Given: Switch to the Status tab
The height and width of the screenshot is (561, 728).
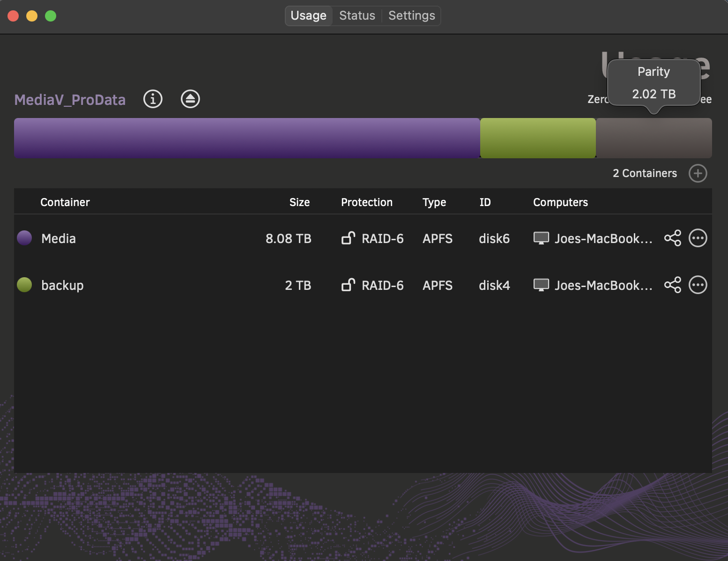Looking at the screenshot, I should (357, 15).
